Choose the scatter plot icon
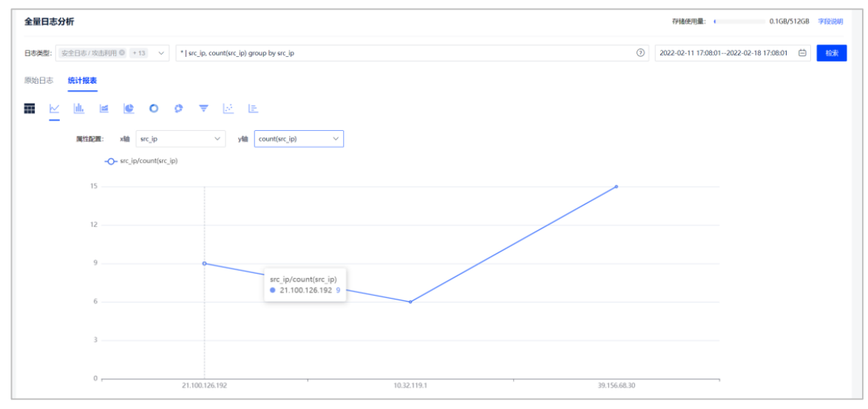Viewport: 868px width, 409px height. 228,109
